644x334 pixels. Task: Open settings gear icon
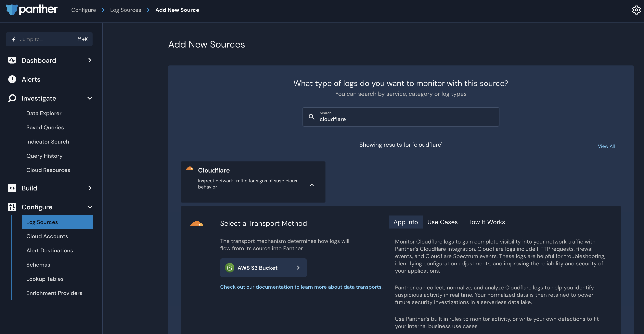636,10
